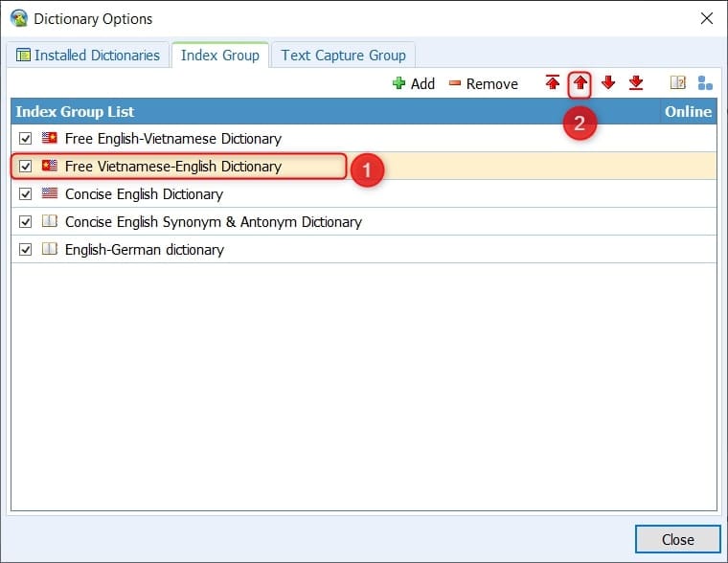Click the blue group blocks icon
This screenshot has height=563, width=728.
pos(705,83)
